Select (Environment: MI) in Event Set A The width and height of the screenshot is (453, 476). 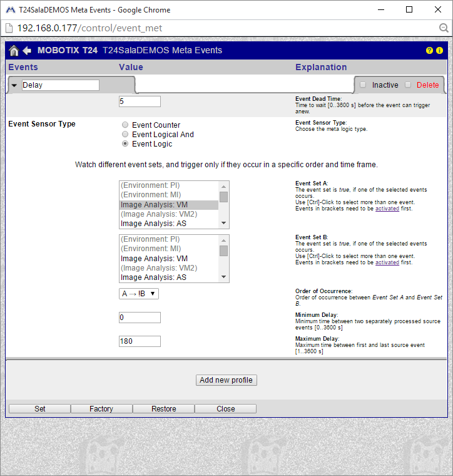point(169,195)
